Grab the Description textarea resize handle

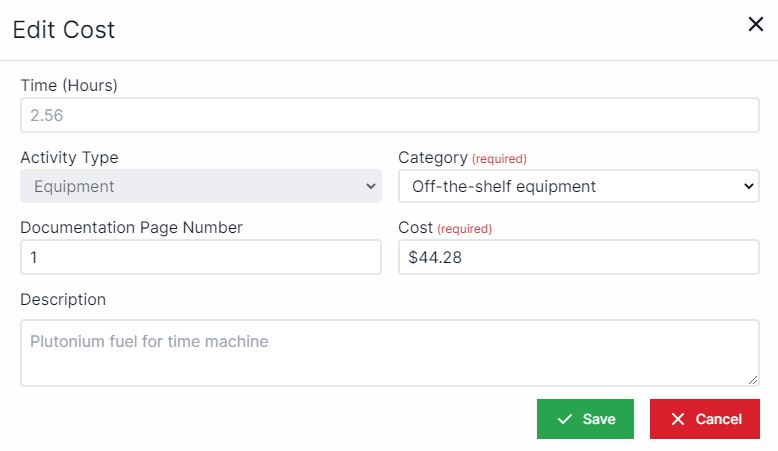pyautogui.click(x=753, y=380)
